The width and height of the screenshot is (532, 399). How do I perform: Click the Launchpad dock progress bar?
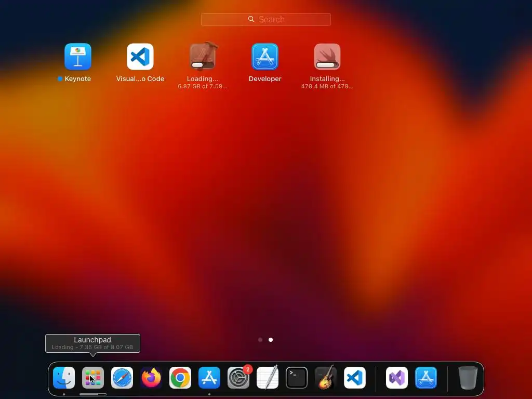coord(93,394)
